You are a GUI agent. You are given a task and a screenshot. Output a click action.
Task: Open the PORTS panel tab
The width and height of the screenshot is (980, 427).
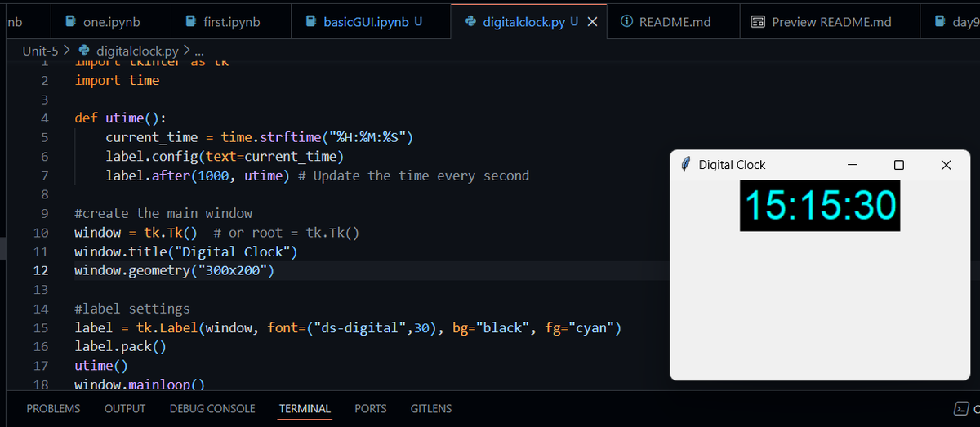[371, 408]
